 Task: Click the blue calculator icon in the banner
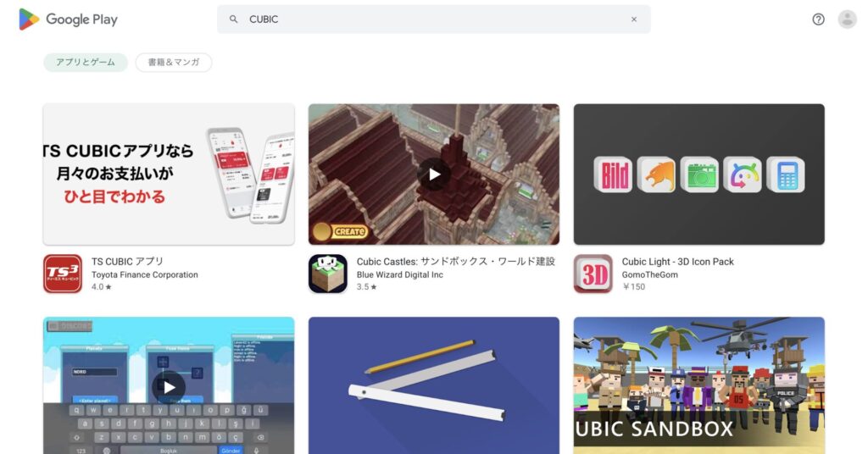pyautogui.click(x=786, y=174)
